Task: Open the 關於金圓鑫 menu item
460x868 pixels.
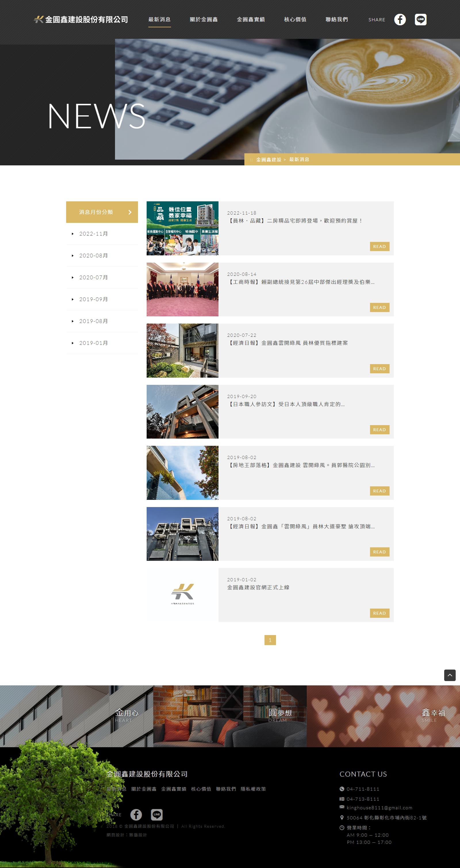Action: click(203, 20)
